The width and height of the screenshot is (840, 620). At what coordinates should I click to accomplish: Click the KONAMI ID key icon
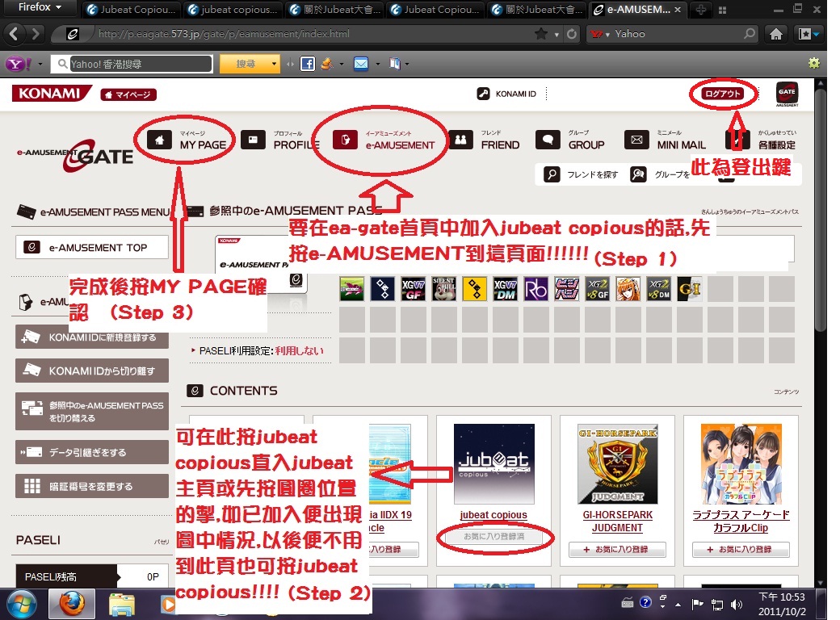483,94
